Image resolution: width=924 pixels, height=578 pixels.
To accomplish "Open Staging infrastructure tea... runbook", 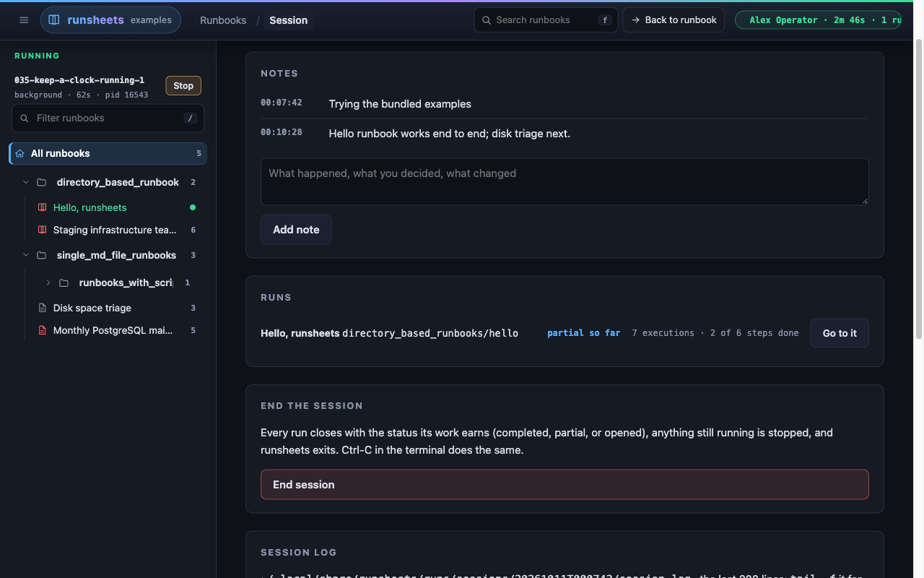I will [115, 230].
